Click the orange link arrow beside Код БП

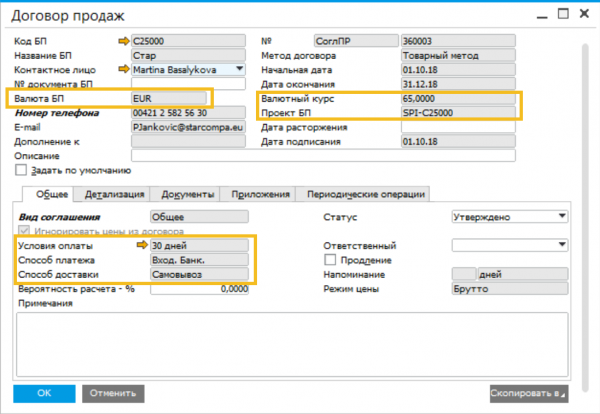(x=123, y=41)
